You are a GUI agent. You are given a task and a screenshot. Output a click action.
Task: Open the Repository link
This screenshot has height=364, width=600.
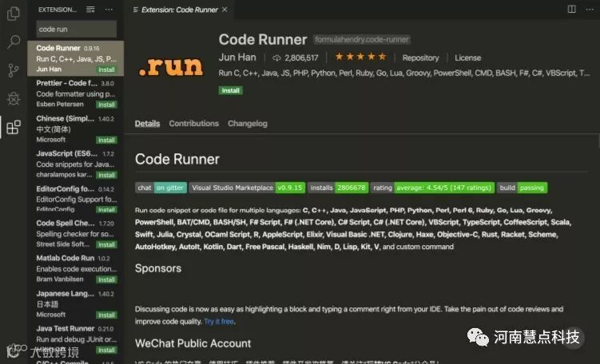(420, 57)
